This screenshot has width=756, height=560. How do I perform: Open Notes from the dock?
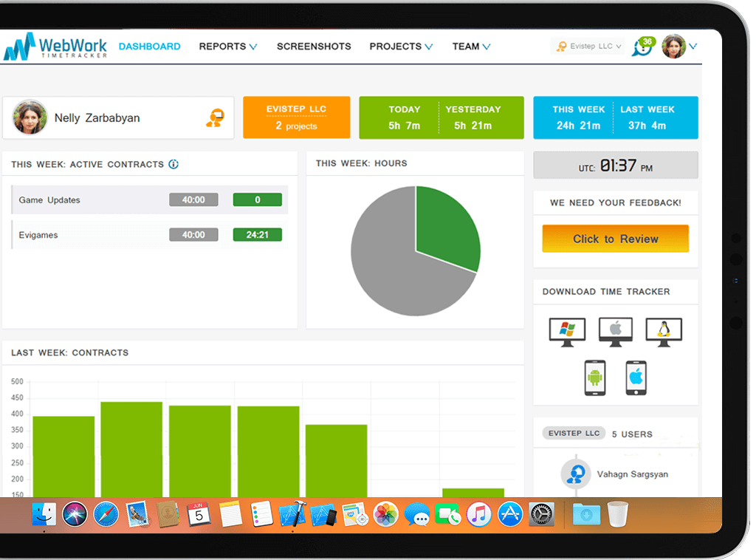230,514
